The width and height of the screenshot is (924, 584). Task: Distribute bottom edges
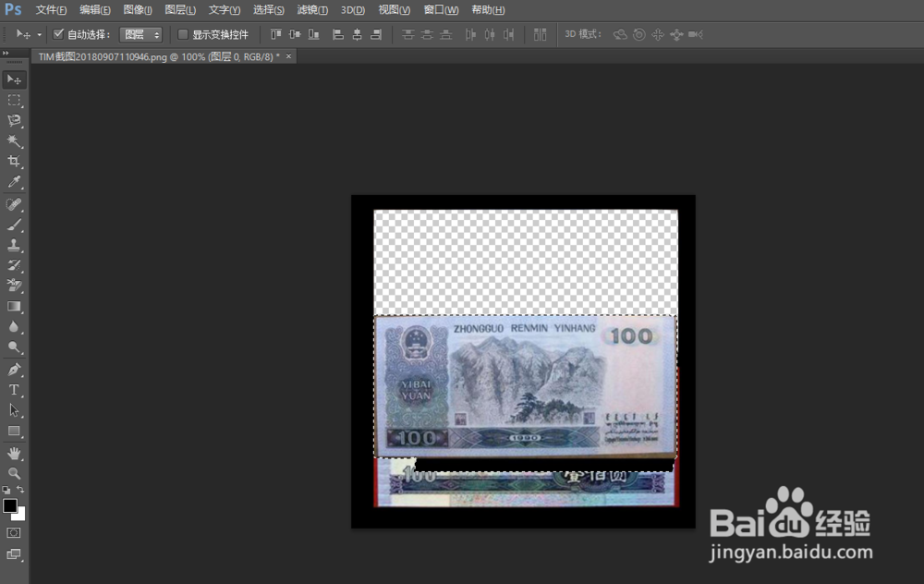[446, 34]
